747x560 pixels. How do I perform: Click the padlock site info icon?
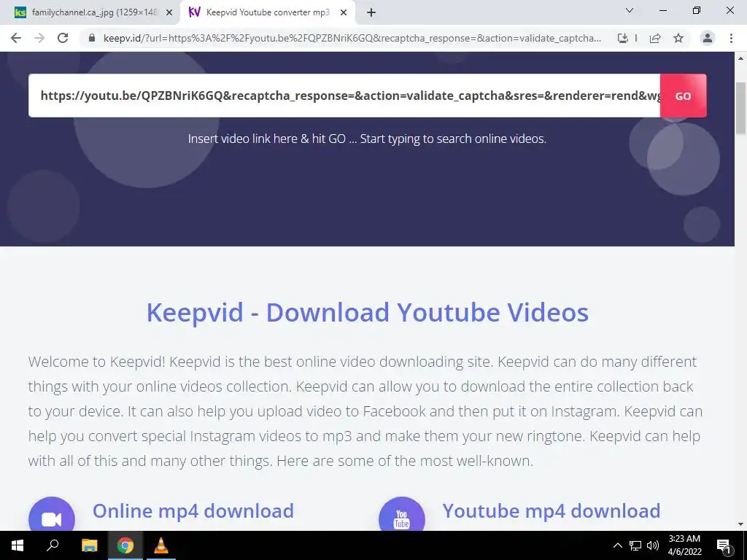(x=92, y=38)
